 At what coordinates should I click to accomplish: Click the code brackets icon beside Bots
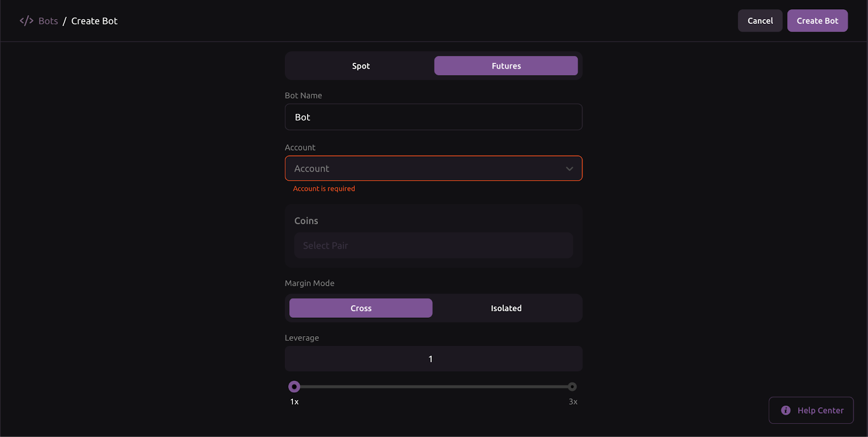click(x=26, y=21)
